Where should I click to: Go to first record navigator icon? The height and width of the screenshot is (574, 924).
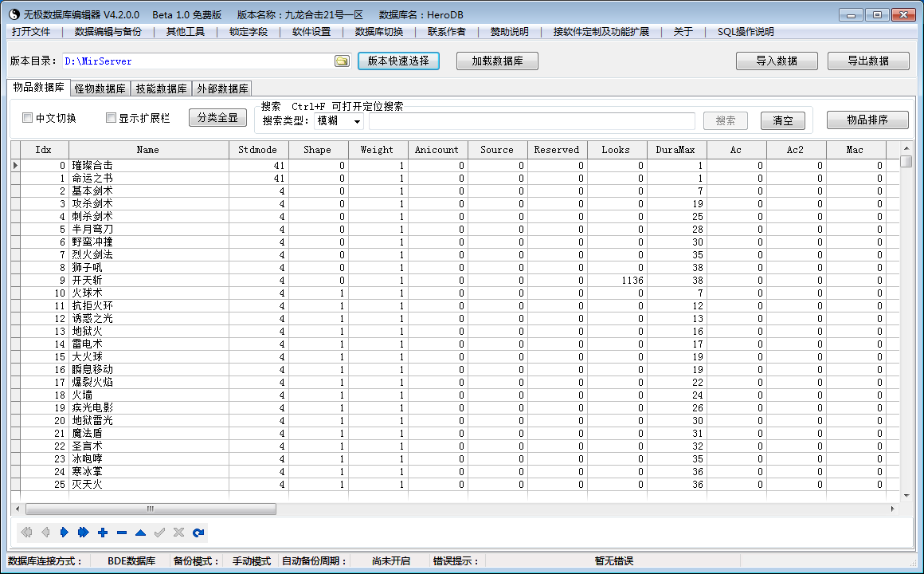26,533
